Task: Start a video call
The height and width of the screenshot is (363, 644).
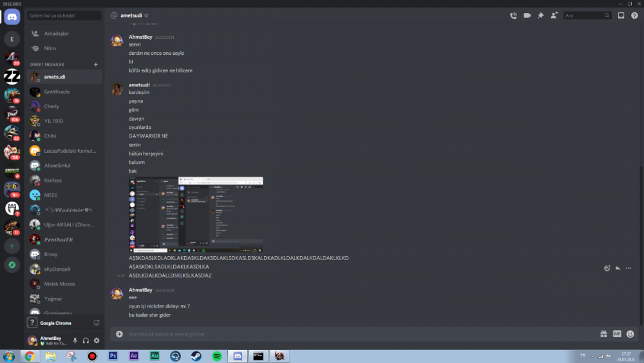Action: (x=527, y=15)
